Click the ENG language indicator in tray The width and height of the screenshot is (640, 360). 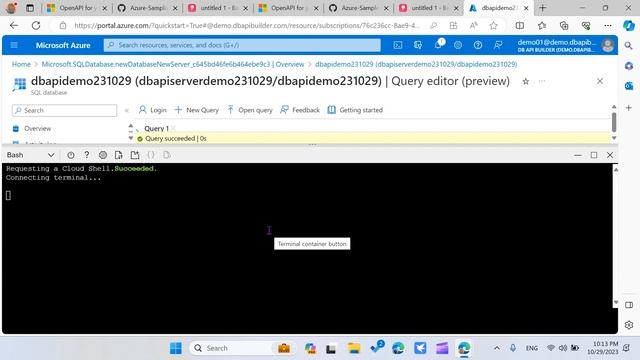(x=531, y=348)
